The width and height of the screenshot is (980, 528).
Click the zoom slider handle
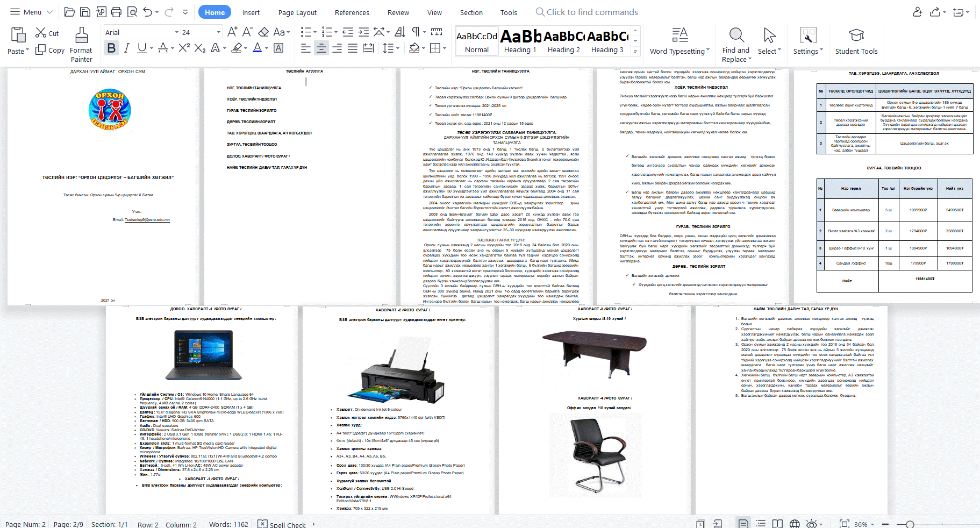click(910, 524)
